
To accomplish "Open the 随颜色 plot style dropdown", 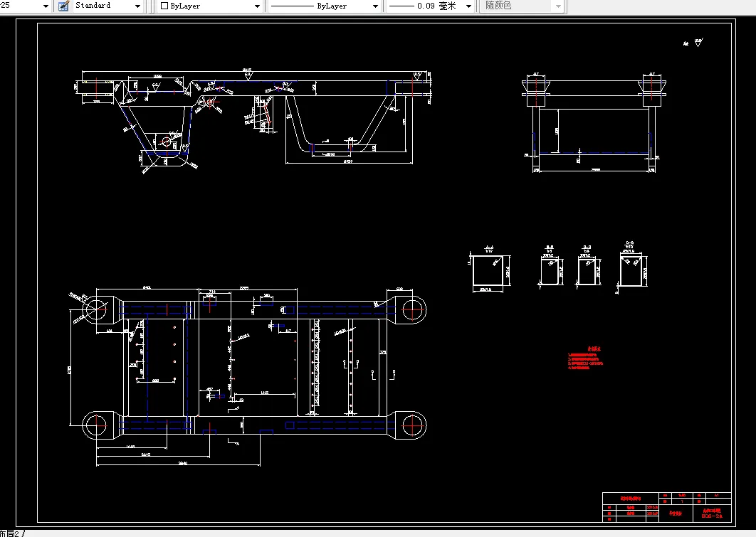I will [558, 6].
